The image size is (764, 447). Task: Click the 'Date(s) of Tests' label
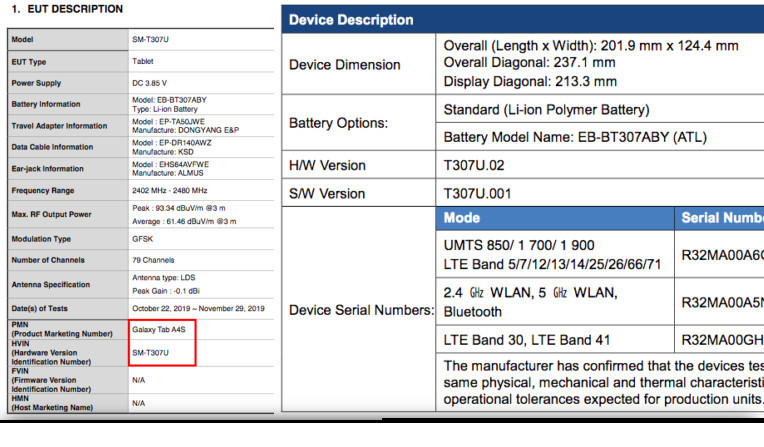click(x=39, y=309)
